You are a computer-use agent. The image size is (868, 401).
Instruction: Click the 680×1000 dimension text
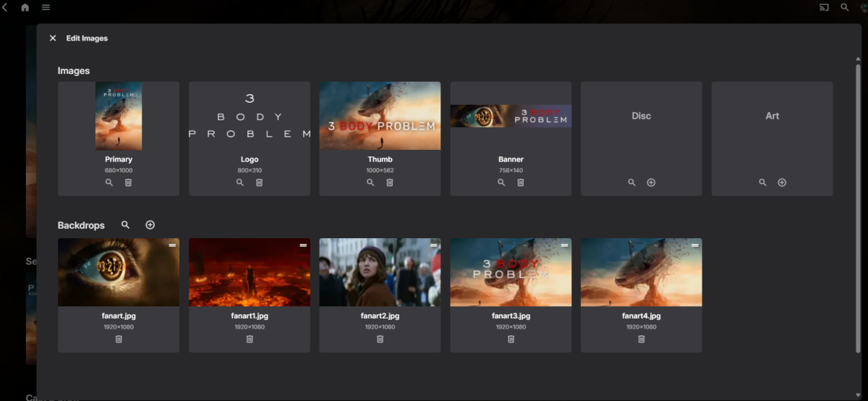(119, 171)
